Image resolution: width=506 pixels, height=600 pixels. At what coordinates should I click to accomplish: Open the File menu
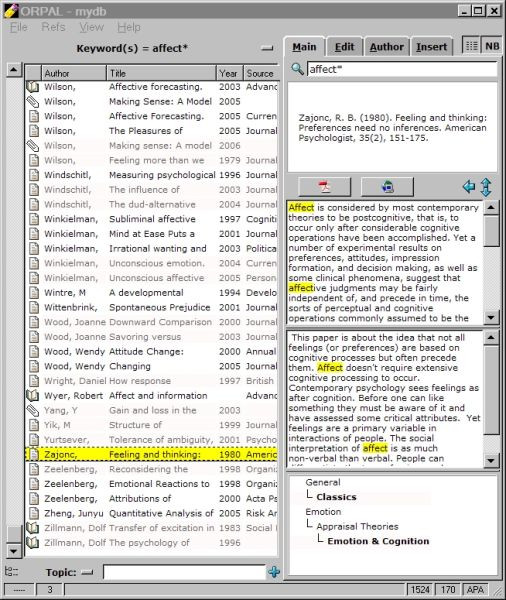(18, 27)
